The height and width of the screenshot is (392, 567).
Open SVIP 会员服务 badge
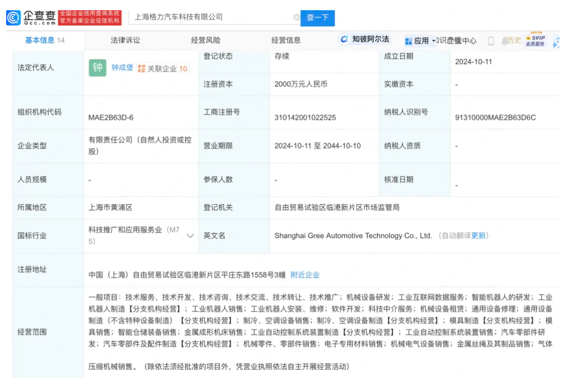tap(535, 40)
